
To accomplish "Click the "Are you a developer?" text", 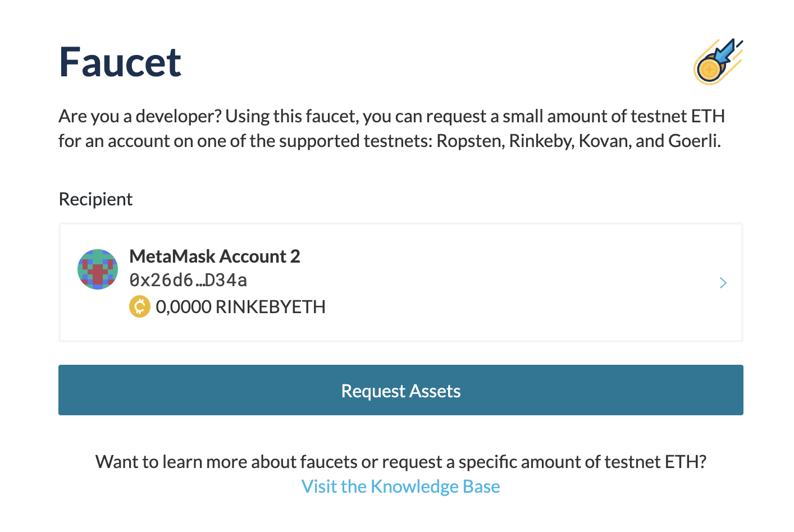I will pos(140,116).
